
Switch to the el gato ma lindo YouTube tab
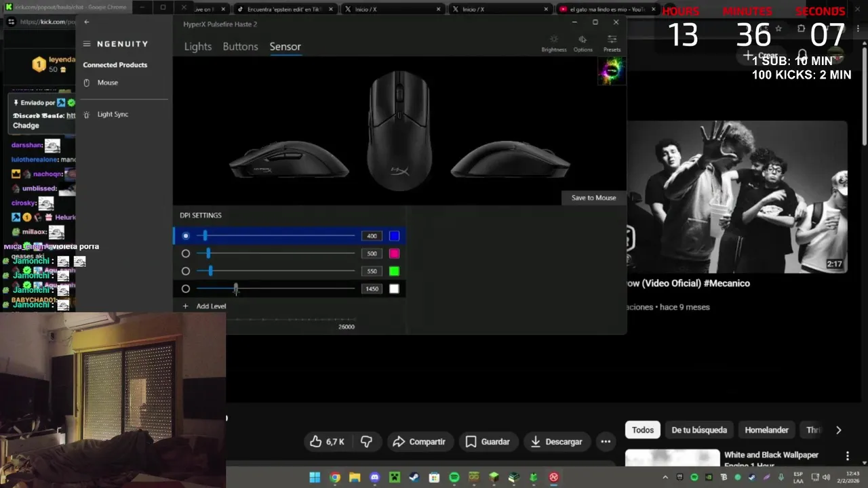[607, 9]
